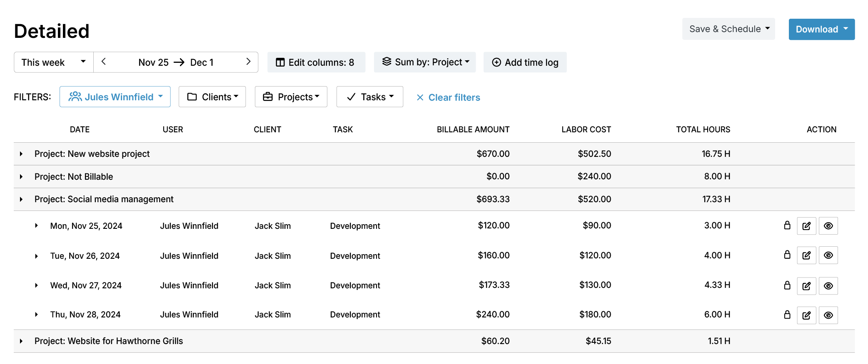This screenshot has width=868, height=364.
Task: Open the Tasks filter dropdown
Action: click(x=370, y=97)
